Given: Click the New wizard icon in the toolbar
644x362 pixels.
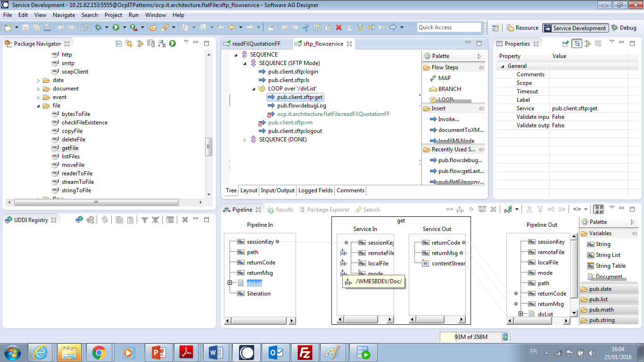Looking at the screenshot, I should tap(8, 28).
